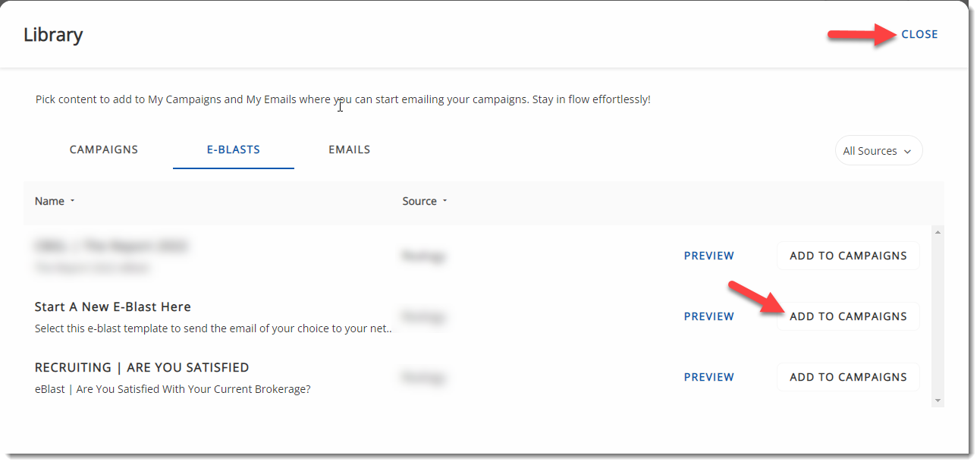The image size is (980, 465).
Task: Close the Library dialog
Action: pyautogui.click(x=919, y=34)
